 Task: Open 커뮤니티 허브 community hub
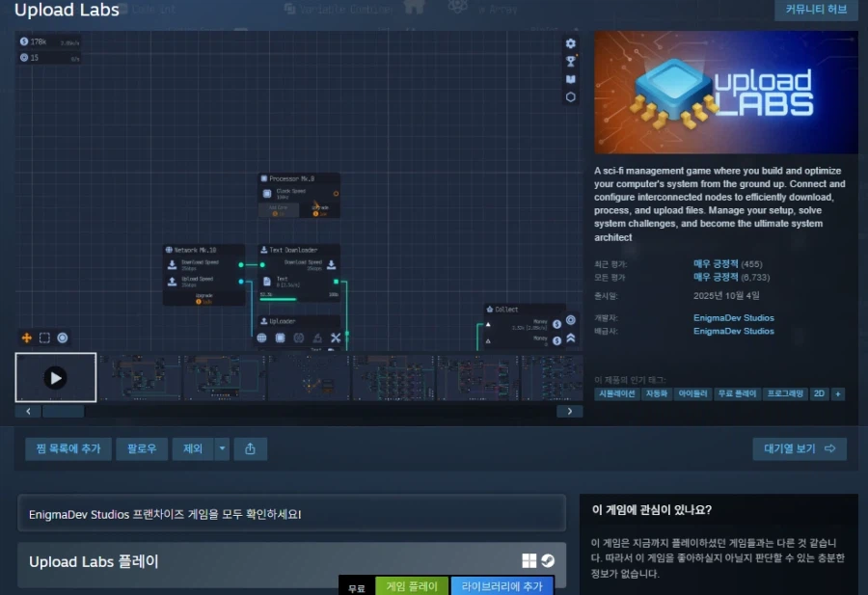(816, 10)
